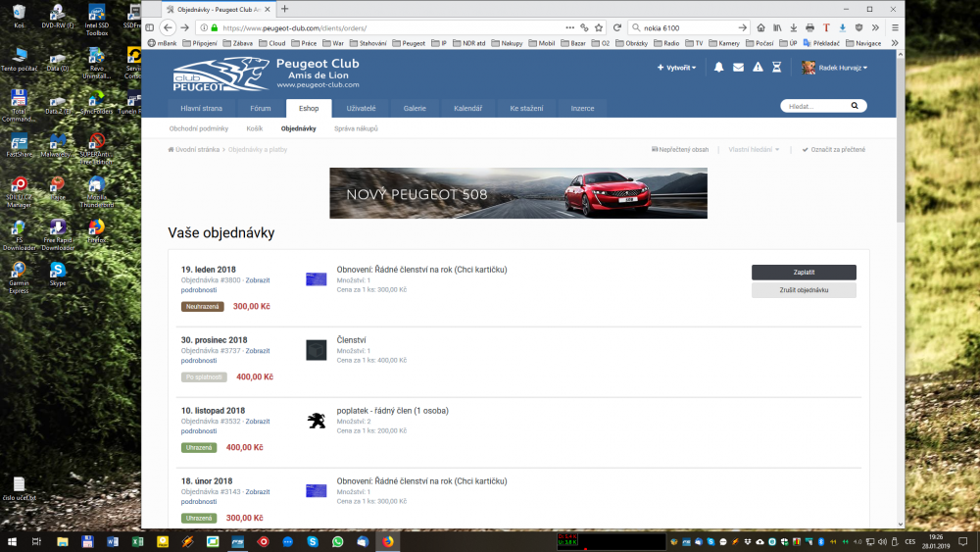Open the Nakupy bookmarks folder

(x=507, y=43)
